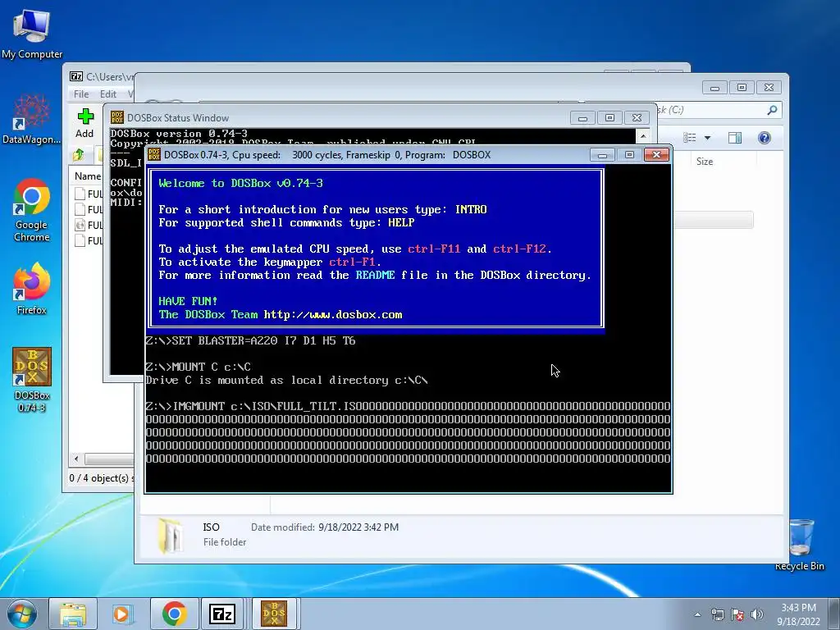Sort by the Size column in Explorer
This screenshot has height=630, width=840.
click(705, 162)
